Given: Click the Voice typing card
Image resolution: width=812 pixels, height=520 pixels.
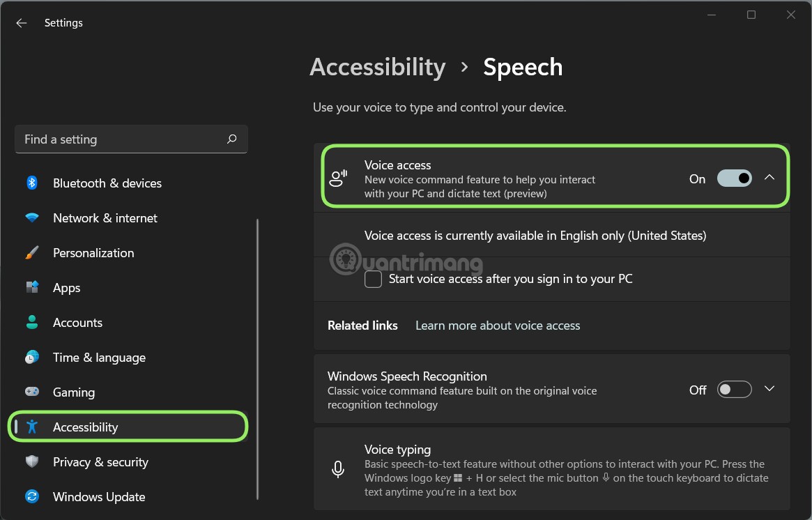Looking at the screenshot, I should click(x=552, y=469).
